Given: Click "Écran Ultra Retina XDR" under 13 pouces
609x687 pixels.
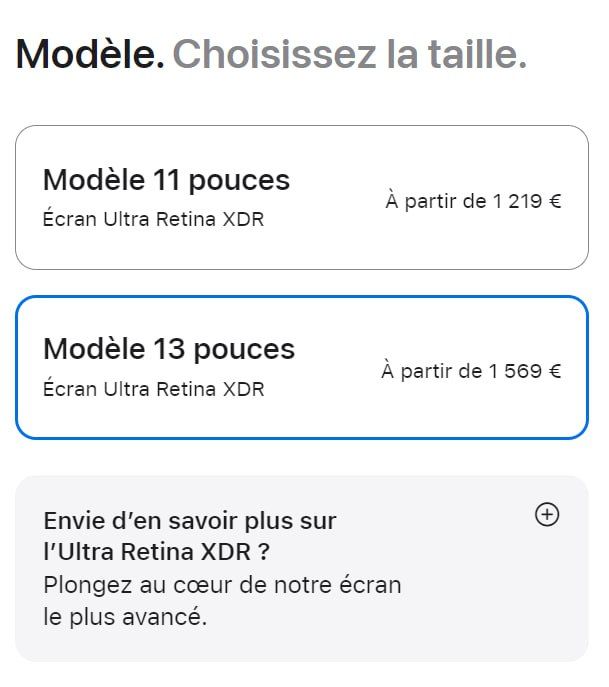Looking at the screenshot, I should pyautogui.click(x=153, y=389).
